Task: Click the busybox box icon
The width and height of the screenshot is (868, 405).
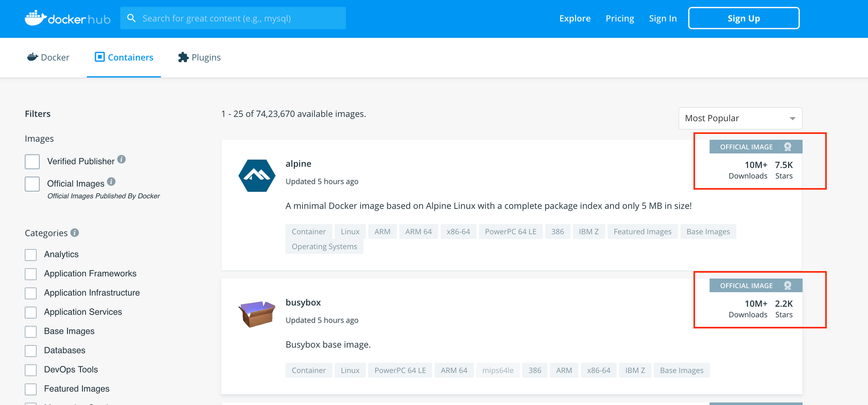Action: coord(257,314)
